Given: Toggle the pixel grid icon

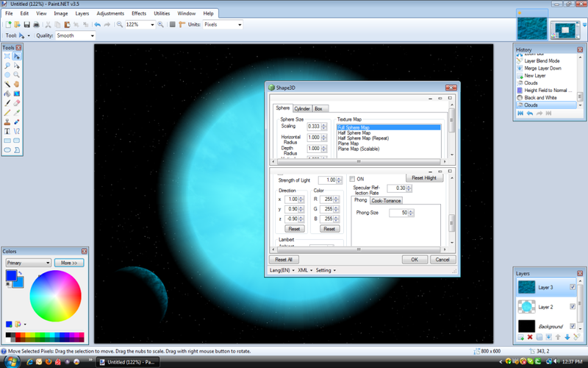Looking at the screenshot, I should click(173, 25).
